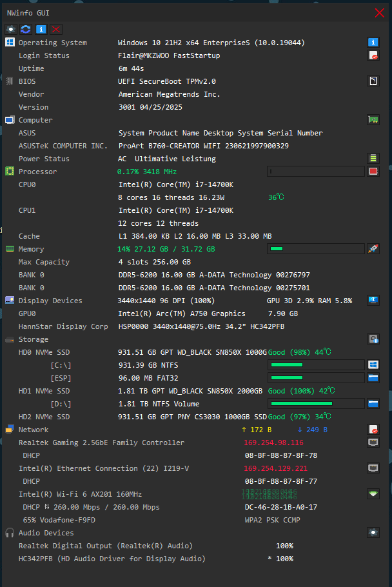Viewport: 392px width, 587px height.
Task: Click GPU 3D 2.9% RAM 5.8% text
Action: tap(309, 301)
